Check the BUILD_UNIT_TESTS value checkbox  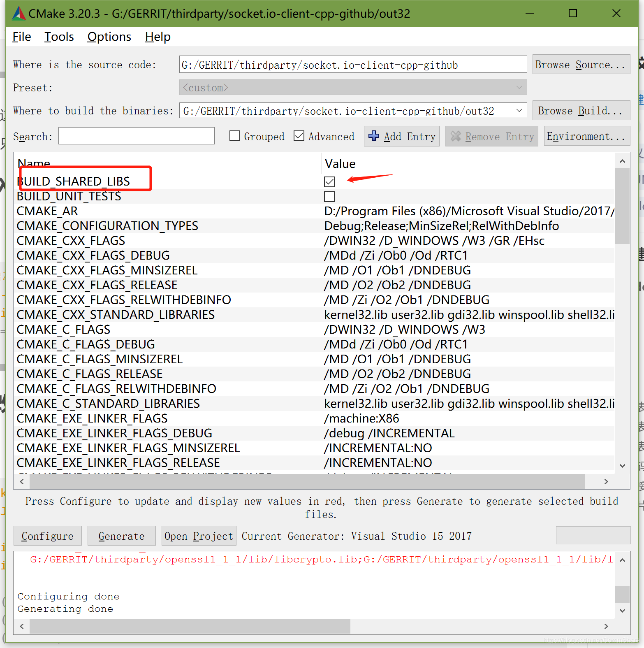coord(329,196)
